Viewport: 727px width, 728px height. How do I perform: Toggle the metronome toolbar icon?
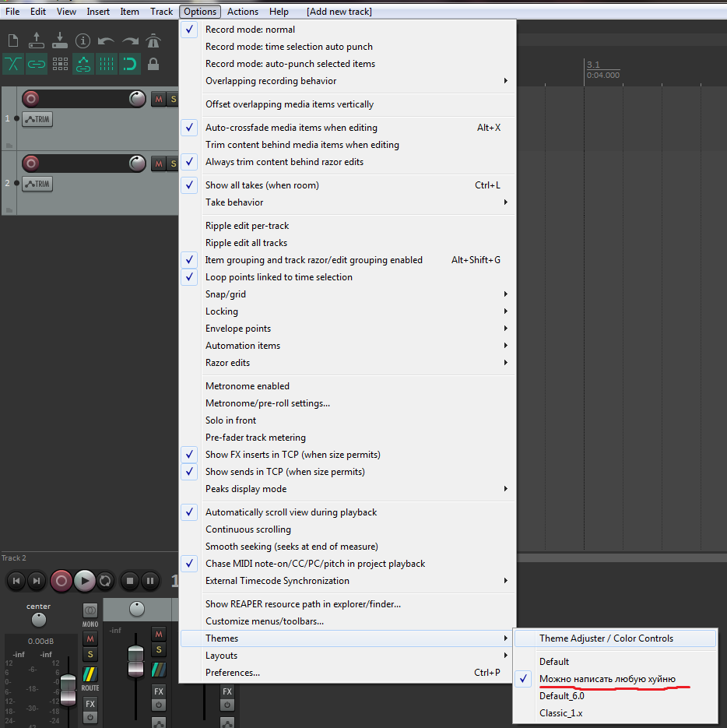click(x=153, y=40)
